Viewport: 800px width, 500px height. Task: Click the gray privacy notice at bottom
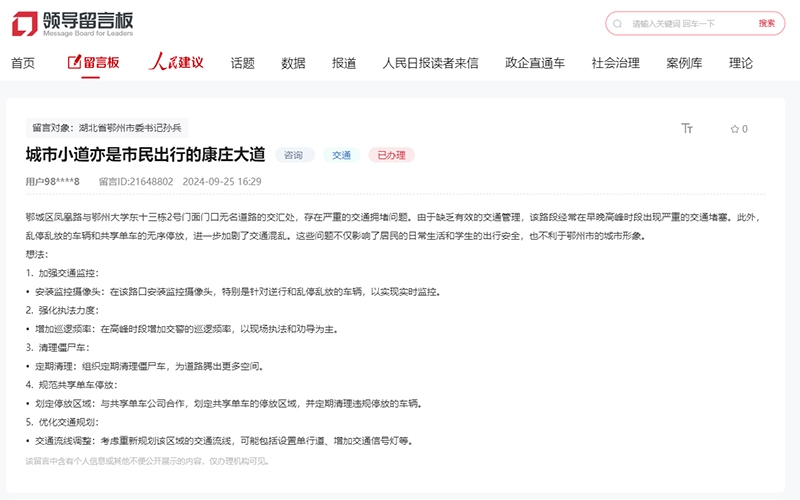point(147,461)
